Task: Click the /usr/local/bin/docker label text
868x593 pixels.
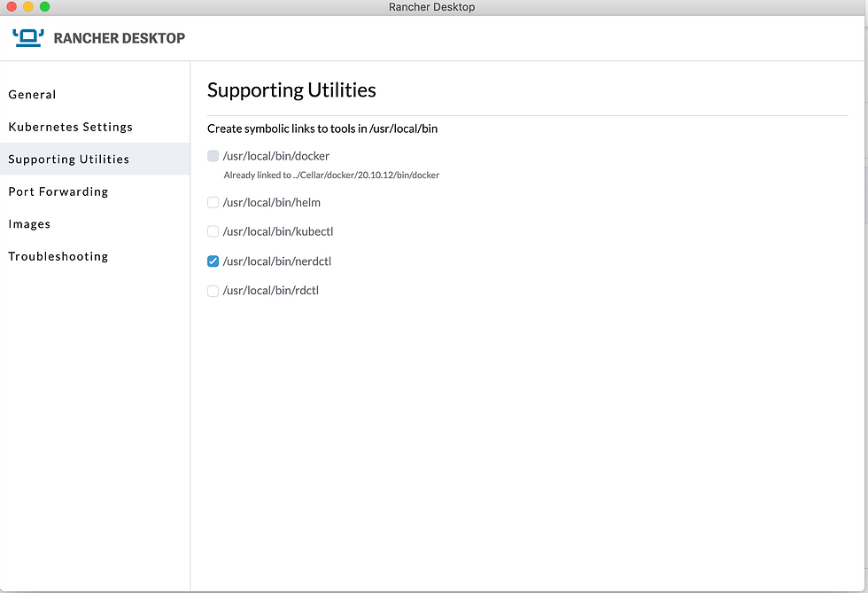Action: click(276, 156)
